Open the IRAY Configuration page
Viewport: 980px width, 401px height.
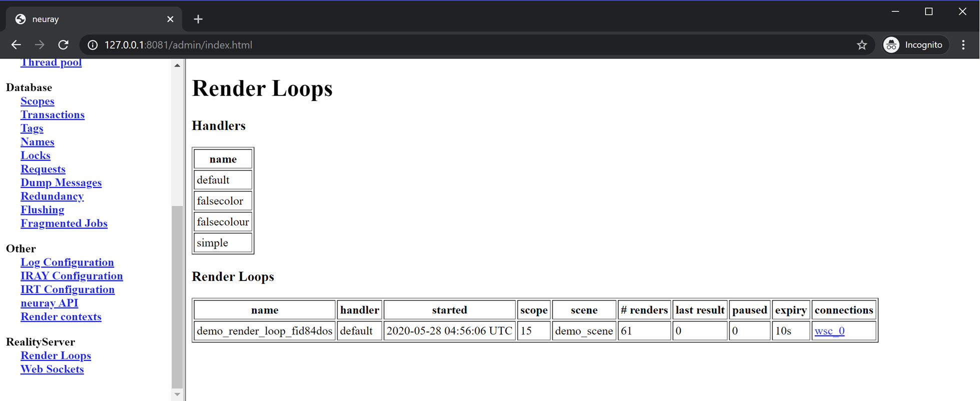72,276
